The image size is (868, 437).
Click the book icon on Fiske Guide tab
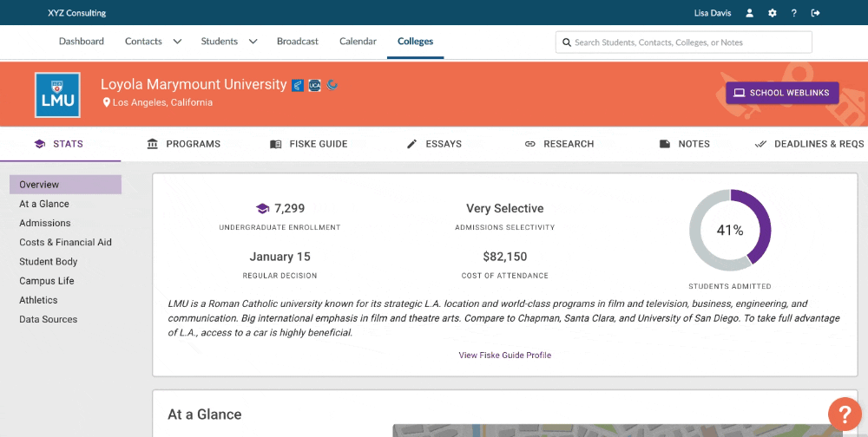[x=276, y=144]
